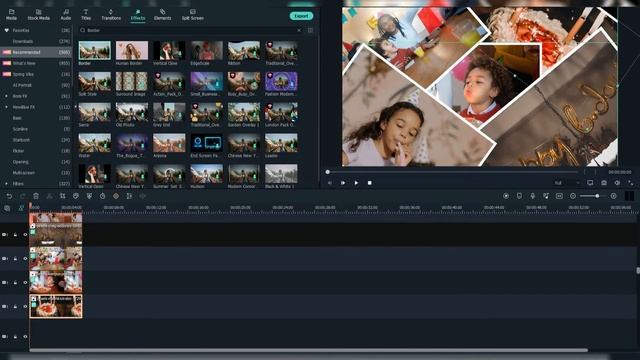Click the subtitle caption icon

tap(559, 196)
